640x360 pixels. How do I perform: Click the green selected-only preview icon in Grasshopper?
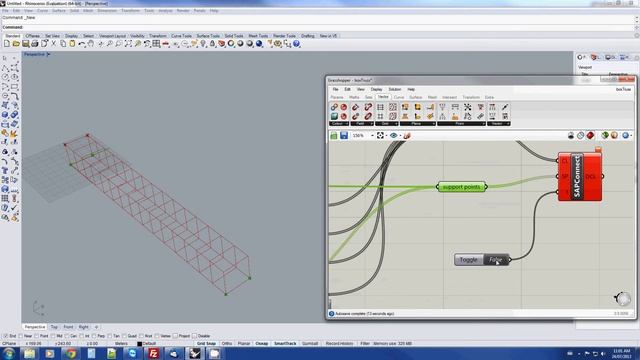point(605,136)
